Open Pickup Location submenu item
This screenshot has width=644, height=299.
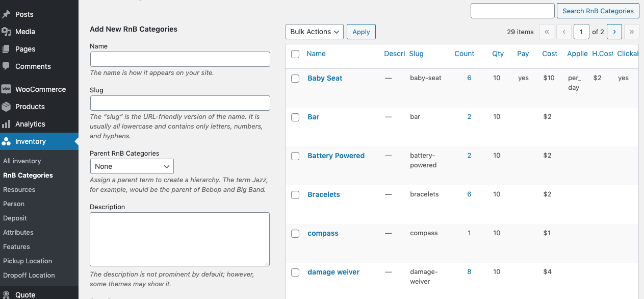point(28,261)
